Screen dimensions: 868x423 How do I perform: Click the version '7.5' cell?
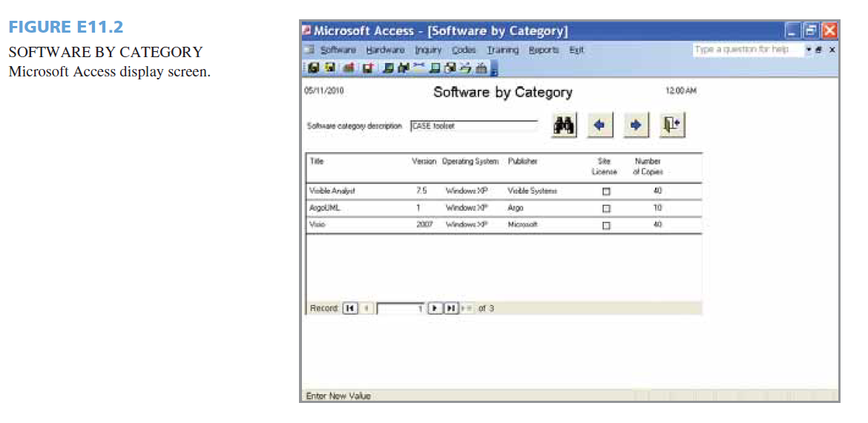[421, 191]
